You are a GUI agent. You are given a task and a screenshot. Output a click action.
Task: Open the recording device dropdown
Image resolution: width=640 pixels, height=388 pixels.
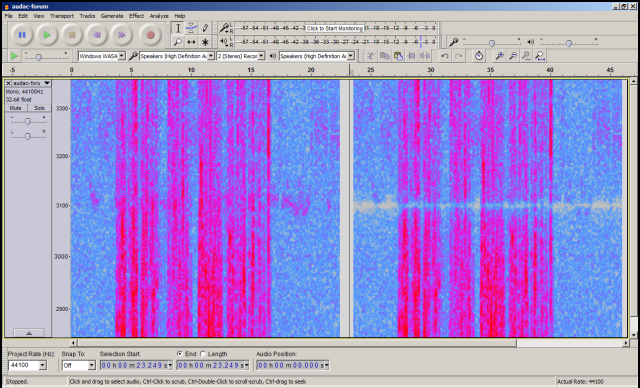pos(177,56)
